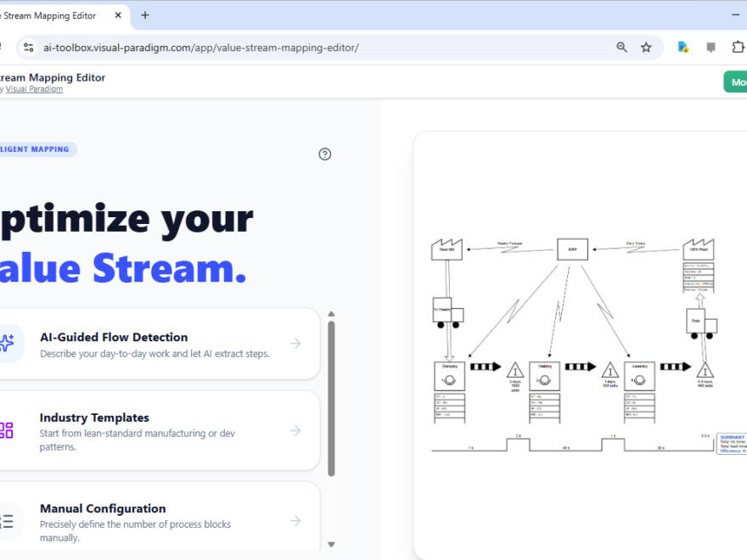
Task: Open the Visual Paradigm link
Action: pos(34,88)
